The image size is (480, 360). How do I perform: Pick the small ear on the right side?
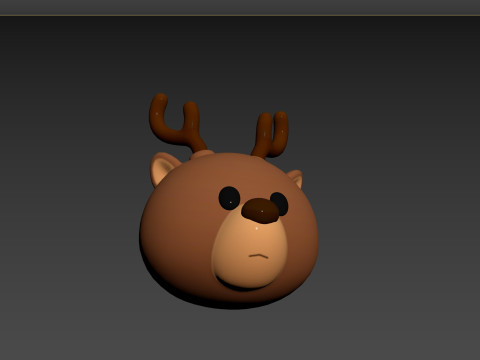(297, 178)
